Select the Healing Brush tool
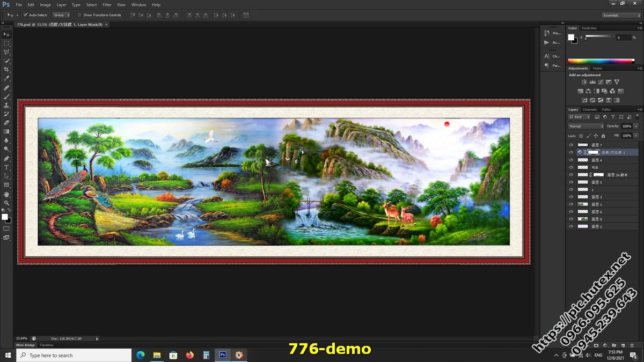The height and width of the screenshot is (362, 644). point(6,87)
